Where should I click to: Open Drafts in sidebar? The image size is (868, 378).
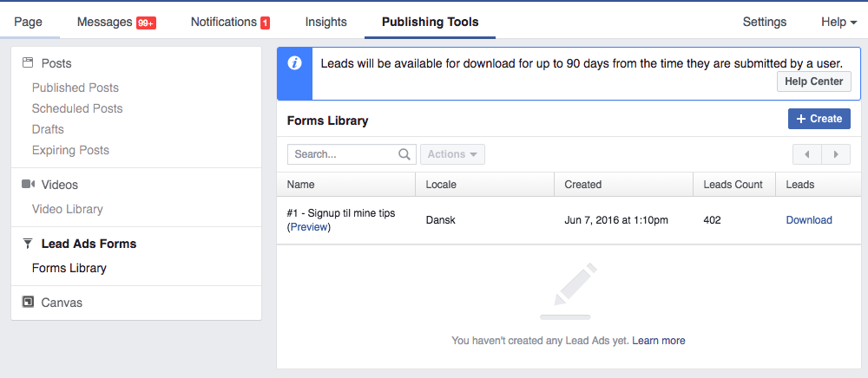click(48, 129)
